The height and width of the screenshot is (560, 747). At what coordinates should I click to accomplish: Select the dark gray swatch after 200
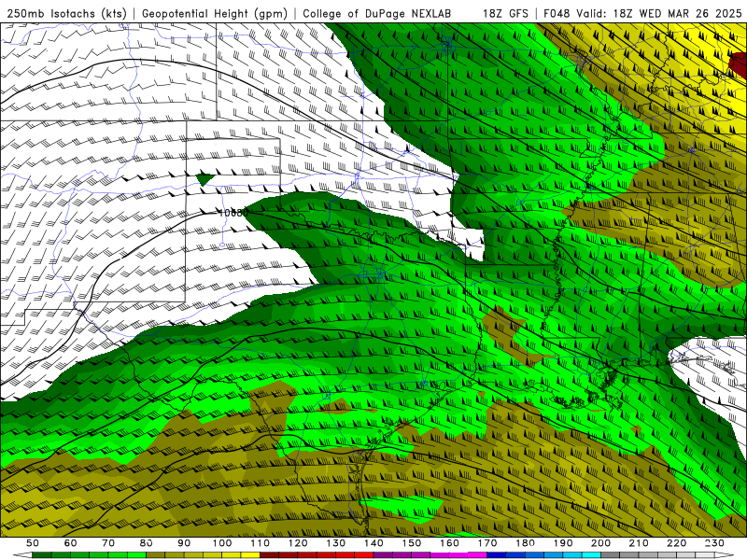(611, 555)
